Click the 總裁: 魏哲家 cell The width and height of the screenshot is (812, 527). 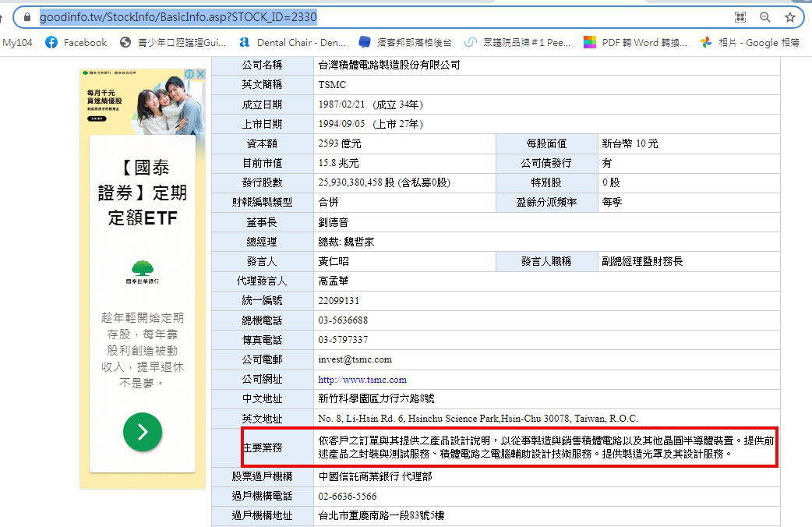tap(547, 242)
